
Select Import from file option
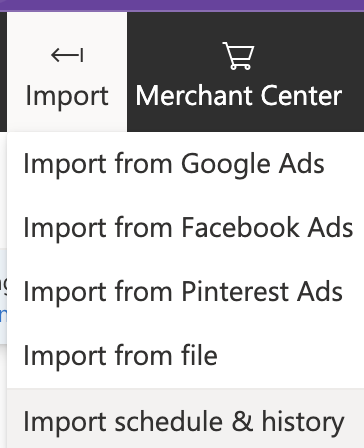coord(185,356)
